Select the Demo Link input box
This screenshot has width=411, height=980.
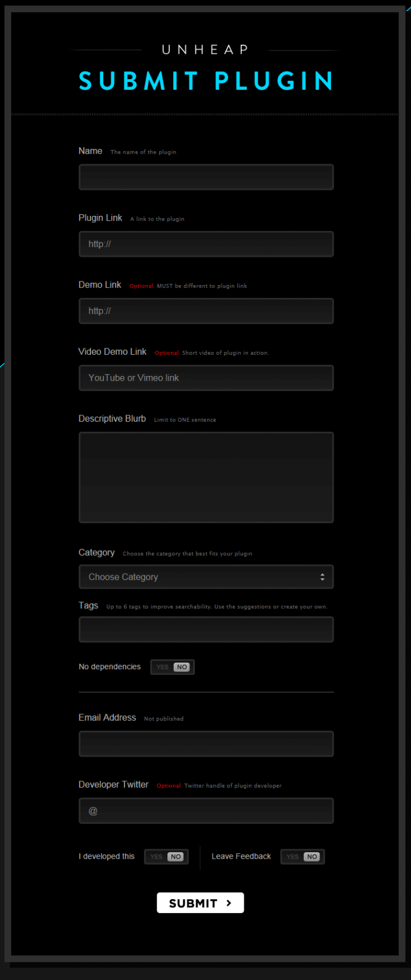(x=206, y=311)
